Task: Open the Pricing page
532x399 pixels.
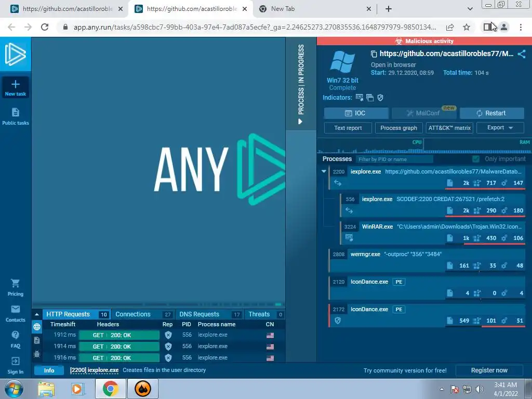Action: pos(15,288)
